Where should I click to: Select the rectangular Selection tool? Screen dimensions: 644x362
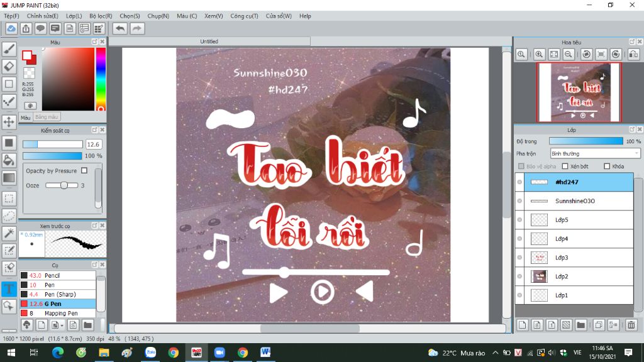pos(9,199)
